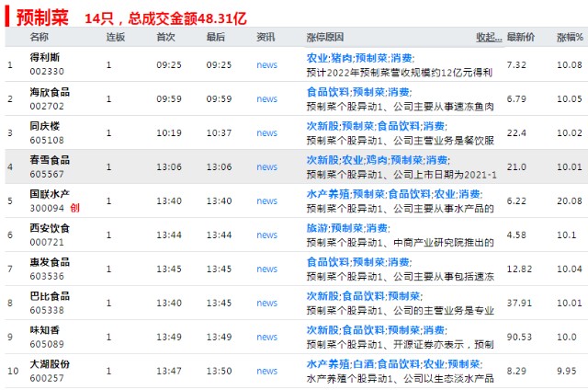Click the 资讯 column header
This screenshot has height=390, width=588.
click(x=266, y=37)
